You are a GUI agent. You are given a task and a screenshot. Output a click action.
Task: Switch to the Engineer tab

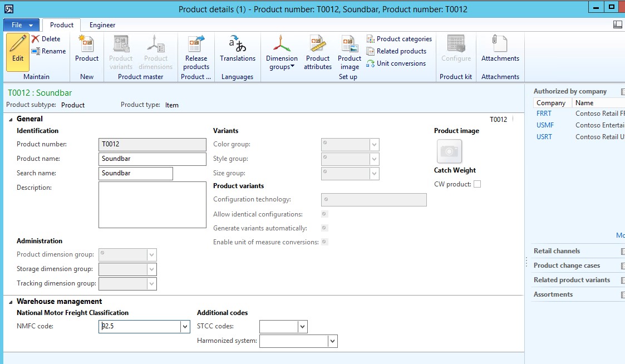pyautogui.click(x=102, y=25)
